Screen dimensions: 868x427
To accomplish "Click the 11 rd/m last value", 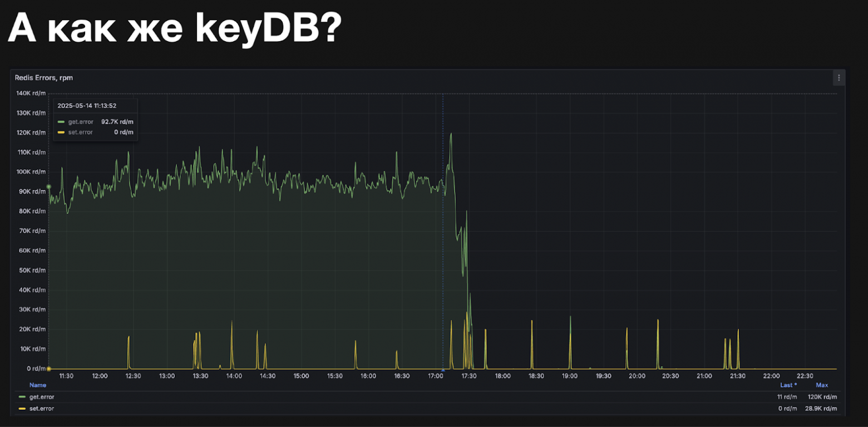I will click(x=787, y=397).
